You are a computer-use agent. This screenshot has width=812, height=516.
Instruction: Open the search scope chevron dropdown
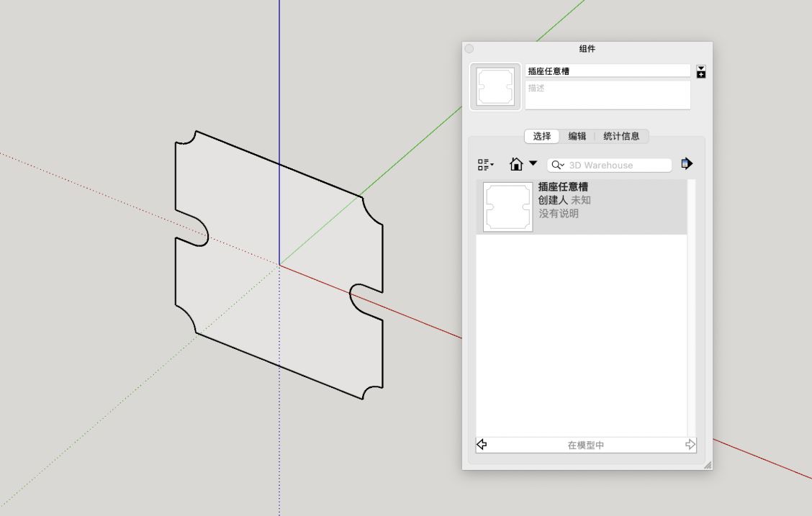pos(562,165)
